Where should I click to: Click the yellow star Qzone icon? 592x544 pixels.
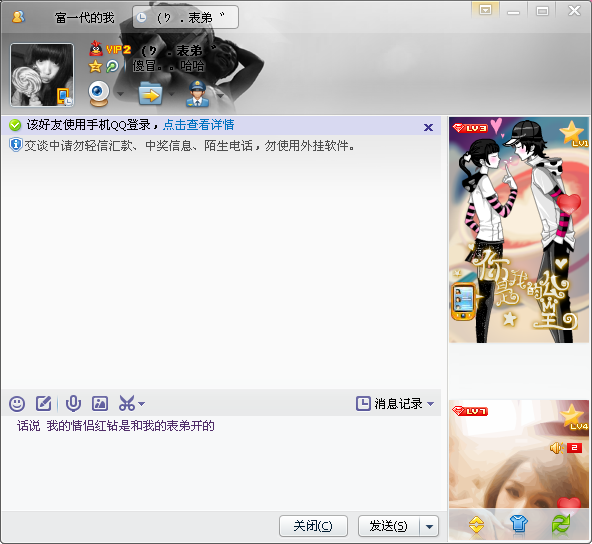(x=95, y=66)
